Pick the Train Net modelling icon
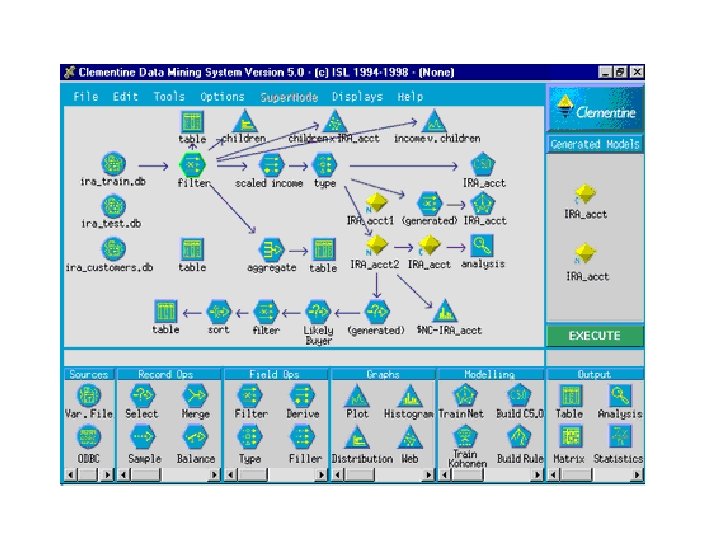 (x=465, y=395)
